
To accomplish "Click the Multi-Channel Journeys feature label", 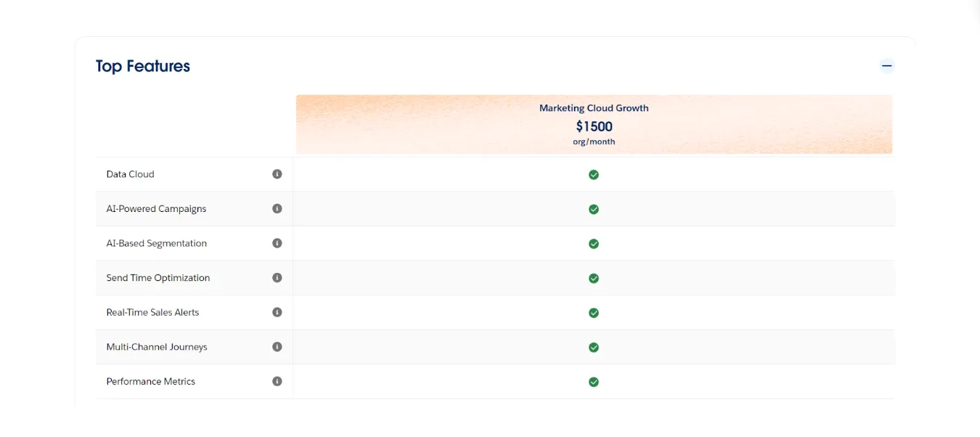I will click(157, 347).
